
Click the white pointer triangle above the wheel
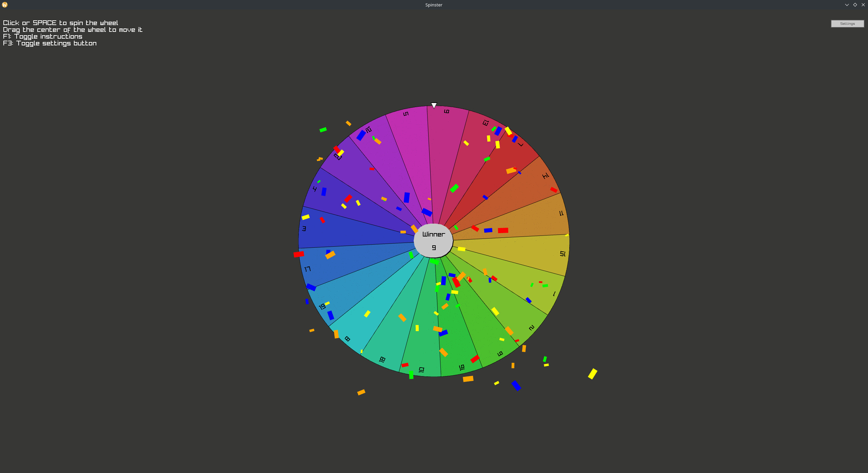tap(434, 105)
